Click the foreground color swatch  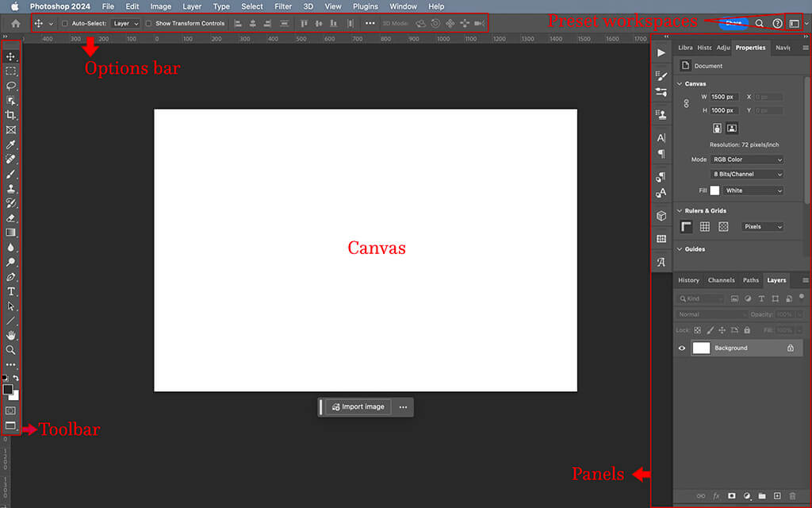[7, 389]
